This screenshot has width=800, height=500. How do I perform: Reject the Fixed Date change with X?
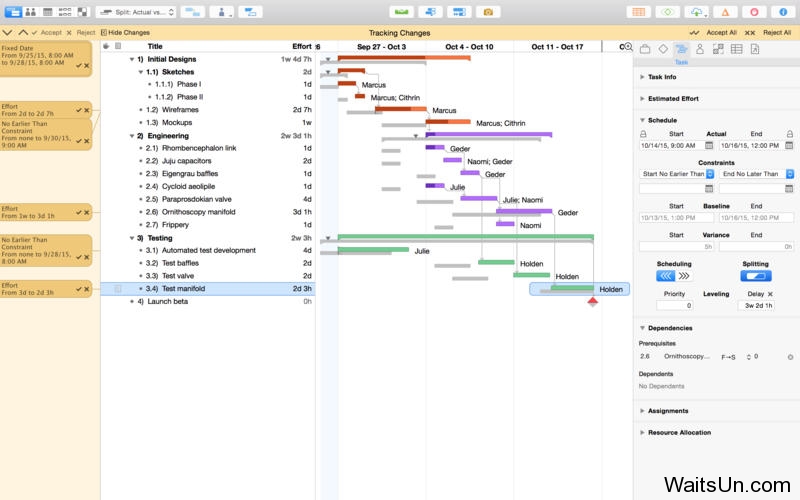[87, 66]
